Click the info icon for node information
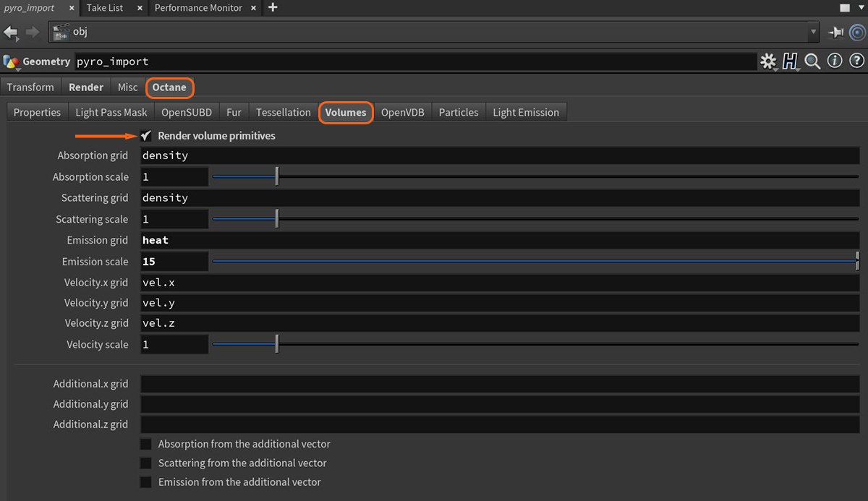This screenshot has height=501, width=868. [835, 61]
